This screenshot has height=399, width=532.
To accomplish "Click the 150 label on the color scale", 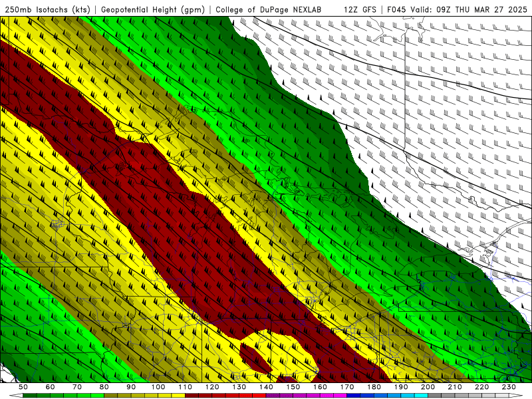I will (x=293, y=387).
